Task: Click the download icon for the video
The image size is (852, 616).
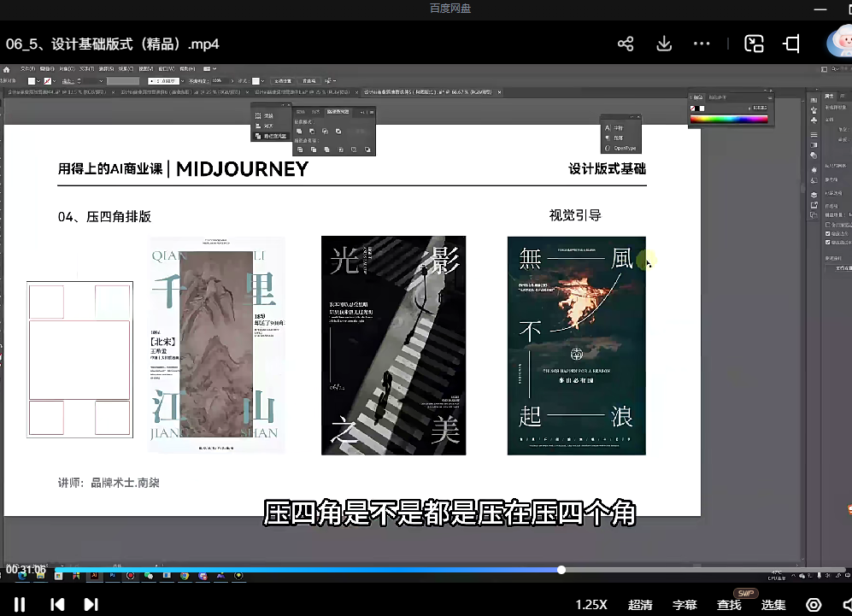Action: pos(664,44)
